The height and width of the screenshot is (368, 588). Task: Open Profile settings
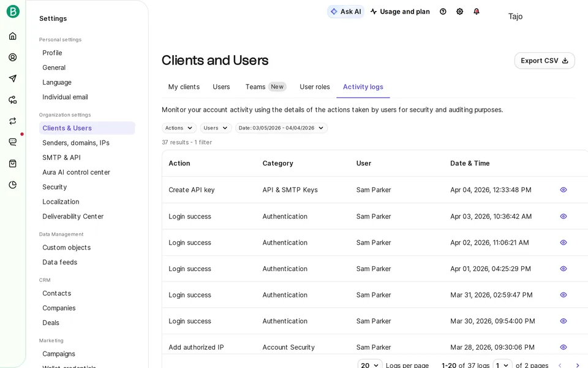(87, 53)
